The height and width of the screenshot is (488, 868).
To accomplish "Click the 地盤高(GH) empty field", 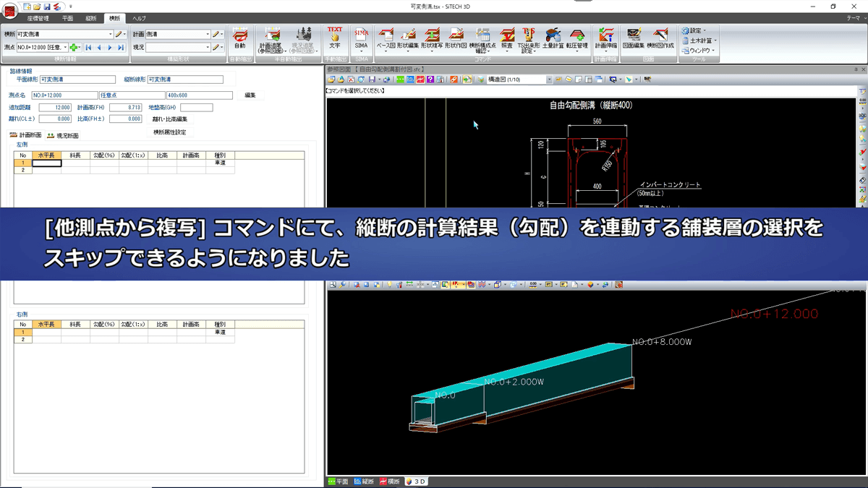I will pyautogui.click(x=196, y=108).
